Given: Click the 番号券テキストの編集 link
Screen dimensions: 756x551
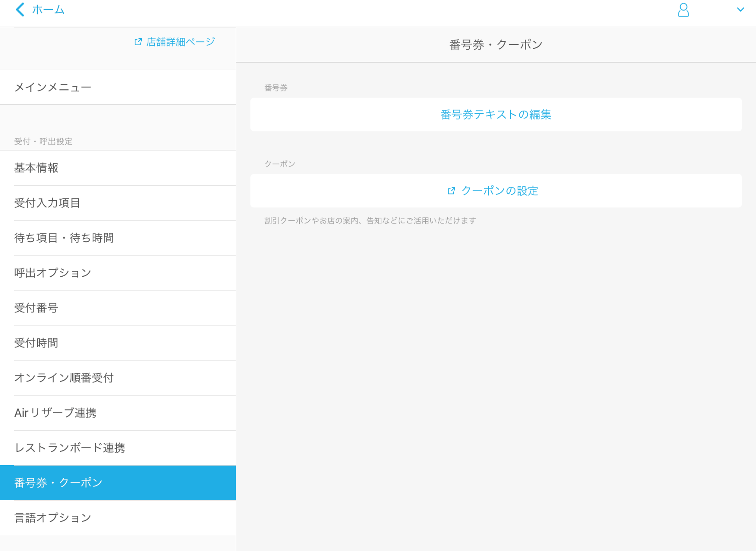Looking at the screenshot, I should coord(496,115).
